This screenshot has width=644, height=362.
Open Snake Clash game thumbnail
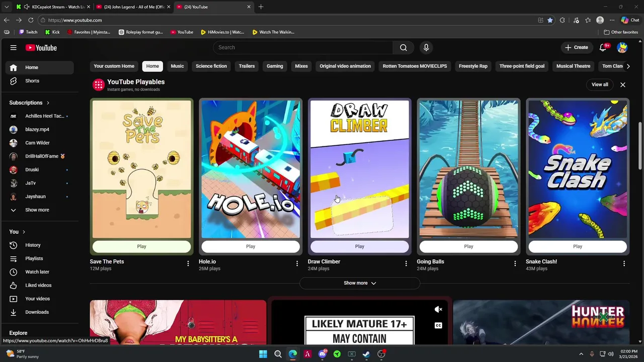click(578, 169)
